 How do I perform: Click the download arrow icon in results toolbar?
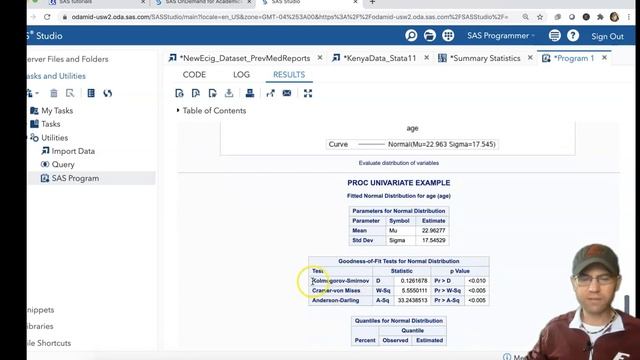tap(229, 93)
